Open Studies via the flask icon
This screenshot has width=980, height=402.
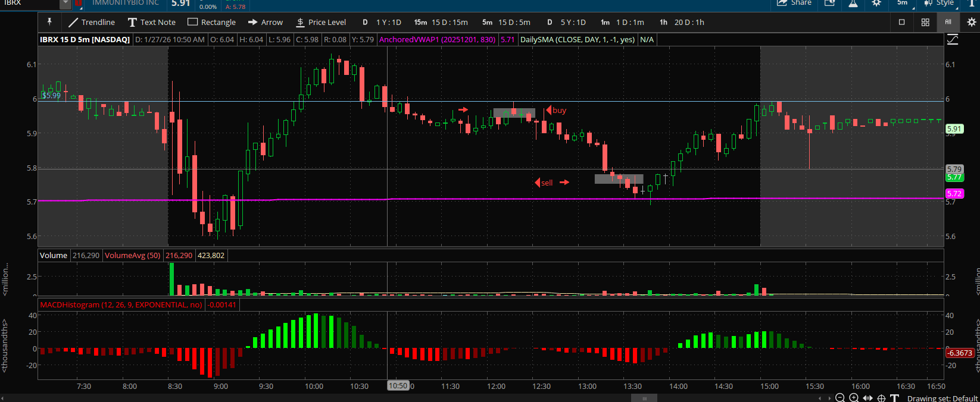point(853,4)
